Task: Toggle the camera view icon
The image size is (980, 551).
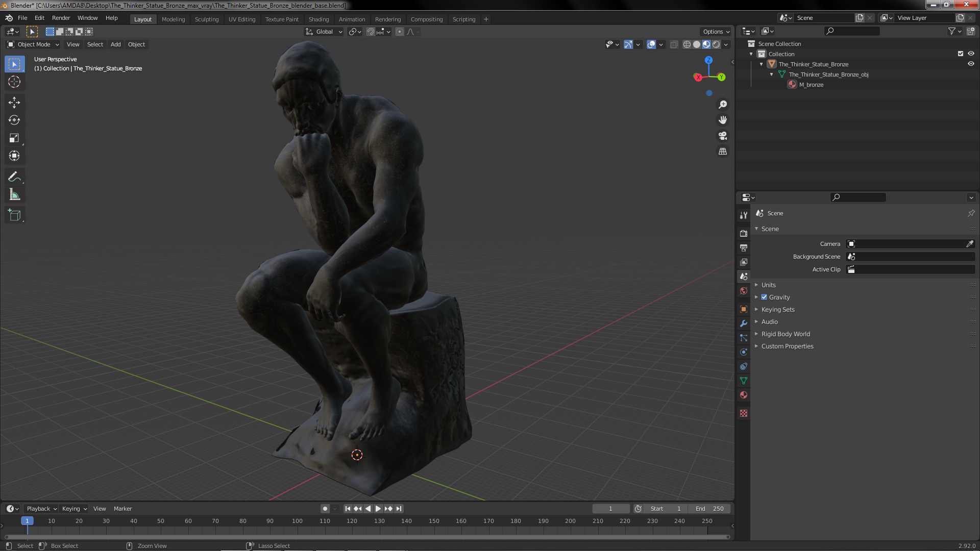Action: [723, 136]
